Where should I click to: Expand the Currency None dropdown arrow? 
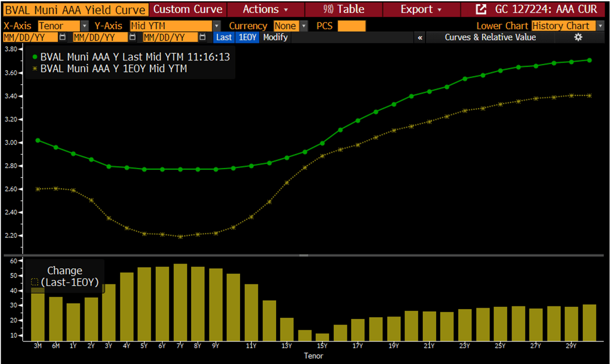pyautogui.click(x=304, y=26)
